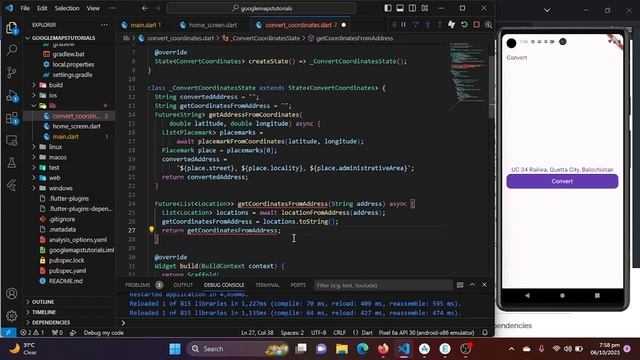
Task: Toggle the secondary side bar layout
Action: 412,8
